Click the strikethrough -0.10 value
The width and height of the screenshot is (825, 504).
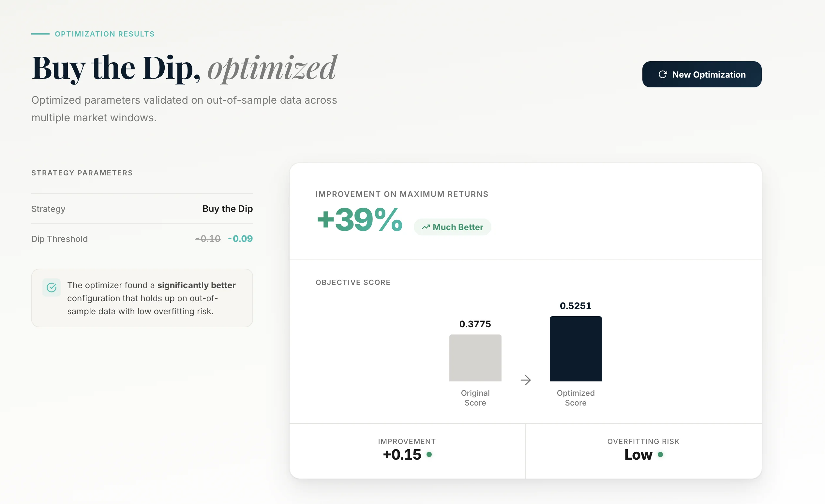pyautogui.click(x=207, y=239)
